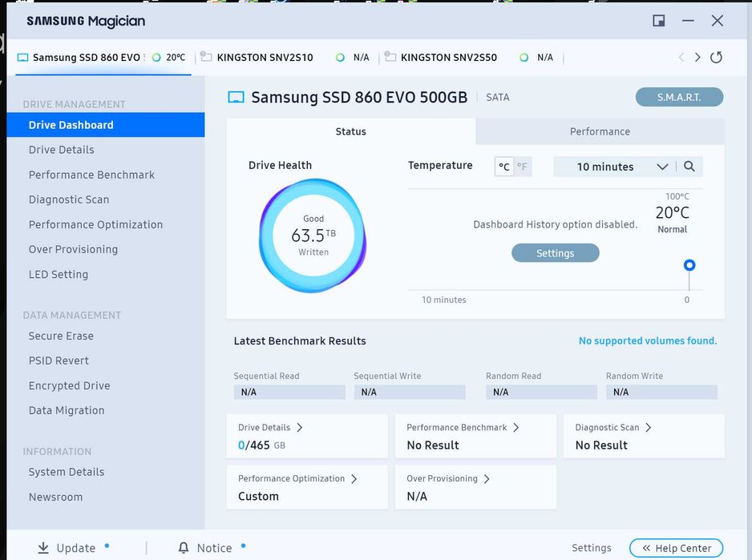Screen dimensions: 752x560
Task: Click KINGSTON SNV2S50 health status circle
Action: (524, 58)
